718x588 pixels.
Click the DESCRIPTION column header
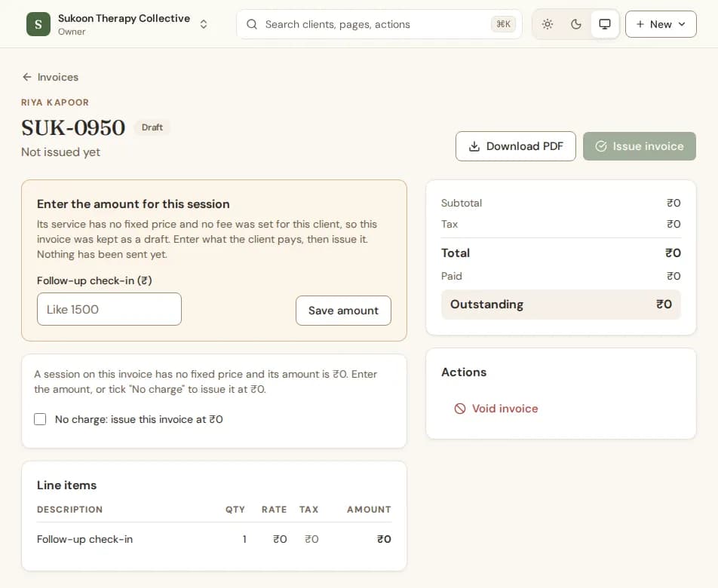coord(69,510)
